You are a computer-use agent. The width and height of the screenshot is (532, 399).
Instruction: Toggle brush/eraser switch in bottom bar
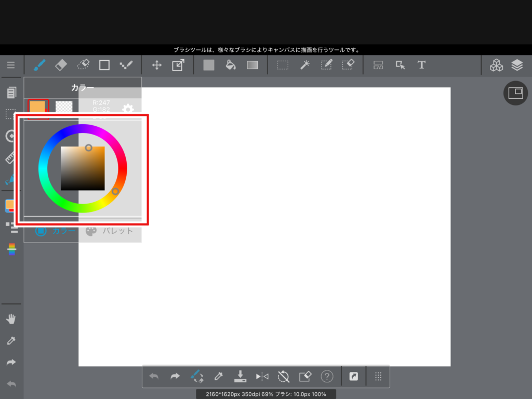[x=196, y=376]
